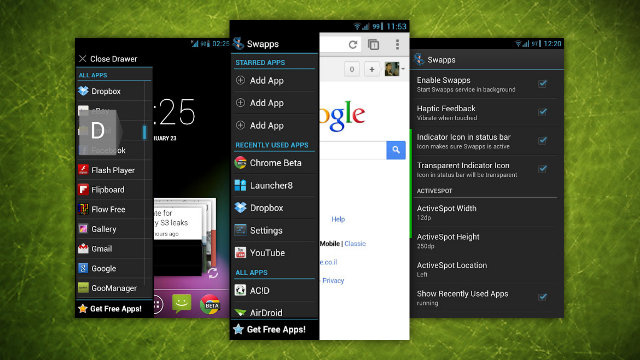The width and height of the screenshot is (640, 360).
Task: Tap notifications count zero box
Action: [x=352, y=69]
